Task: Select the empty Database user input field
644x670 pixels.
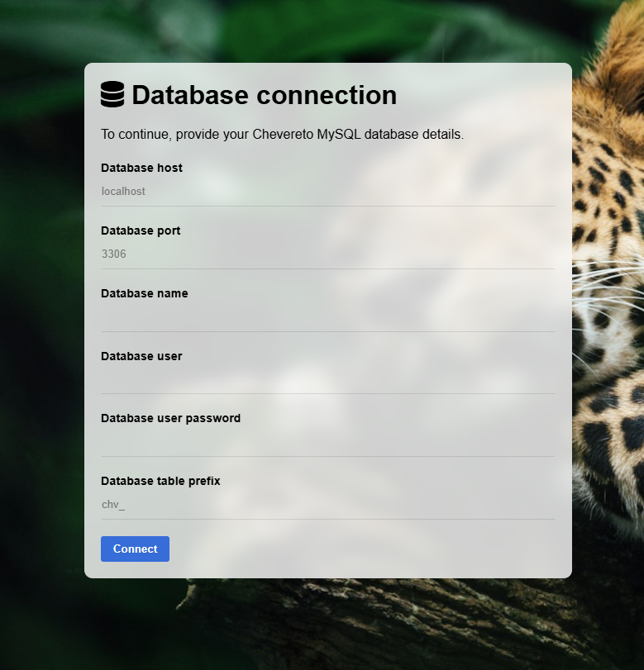Action: [x=327, y=379]
